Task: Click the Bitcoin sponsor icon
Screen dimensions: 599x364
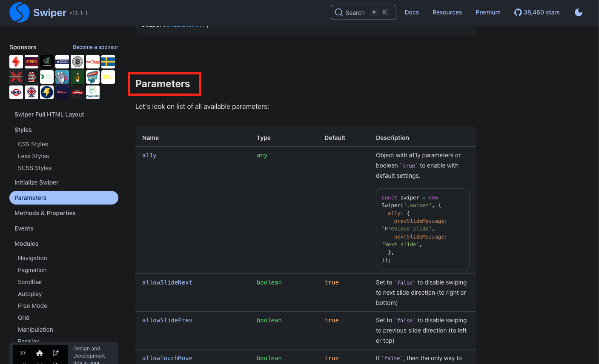Action: (77, 61)
